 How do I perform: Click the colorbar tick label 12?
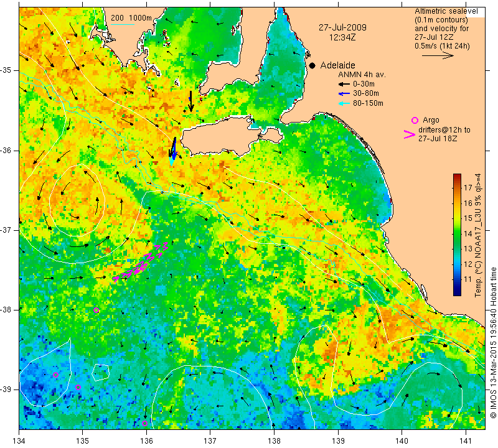click(x=468, y=264)
